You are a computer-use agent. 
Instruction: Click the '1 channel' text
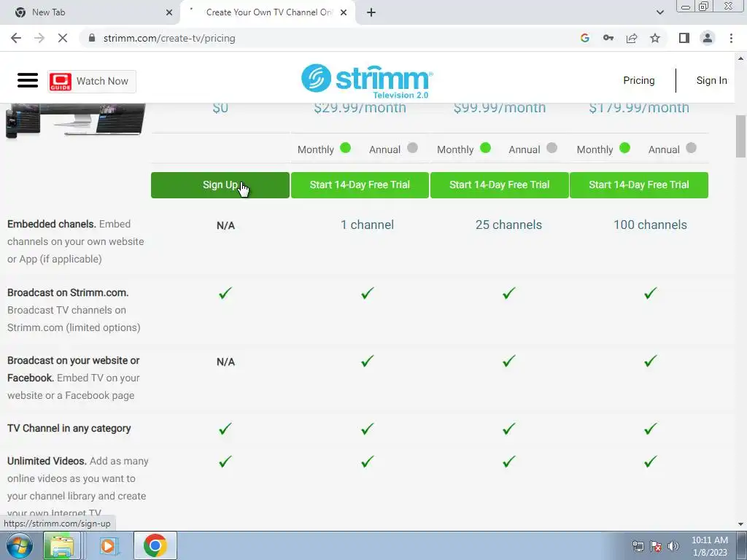367,225
